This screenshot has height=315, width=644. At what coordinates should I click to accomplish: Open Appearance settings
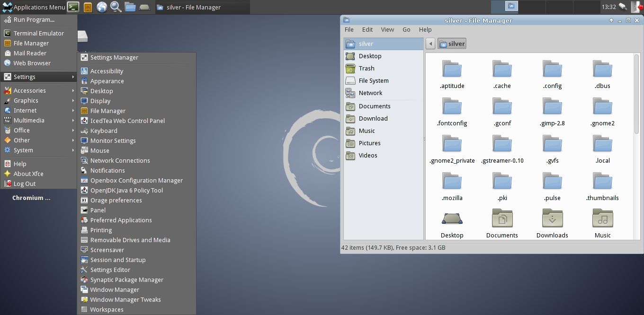click(x=107, y=81)
